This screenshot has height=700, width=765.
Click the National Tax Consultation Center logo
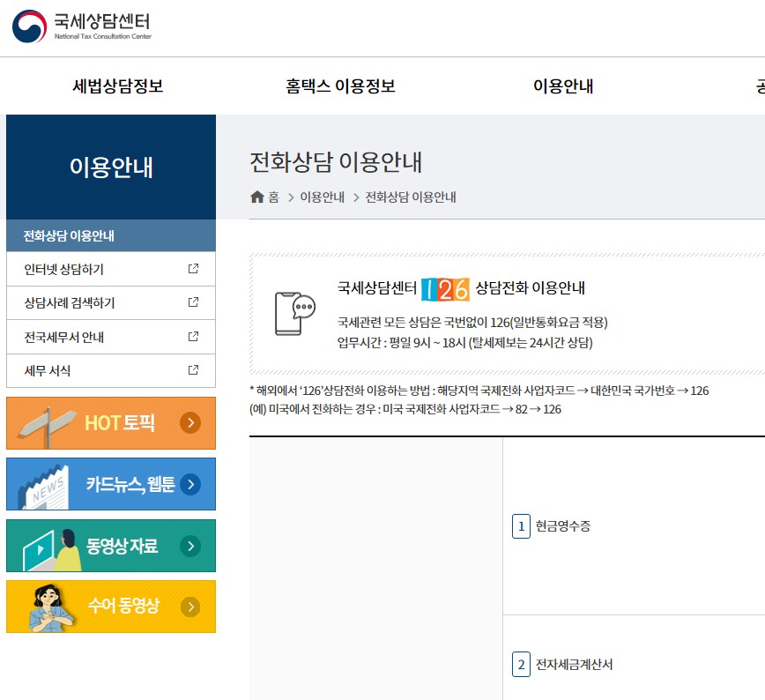pos(81,26)
